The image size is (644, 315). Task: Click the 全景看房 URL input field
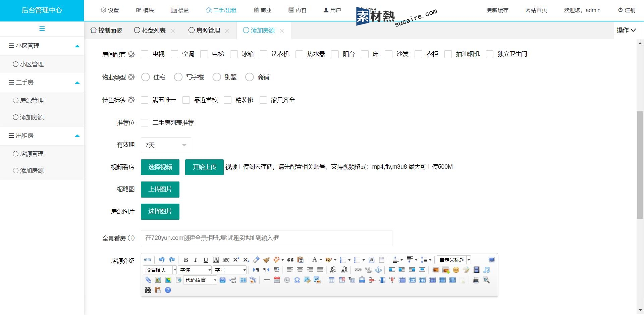266,238
